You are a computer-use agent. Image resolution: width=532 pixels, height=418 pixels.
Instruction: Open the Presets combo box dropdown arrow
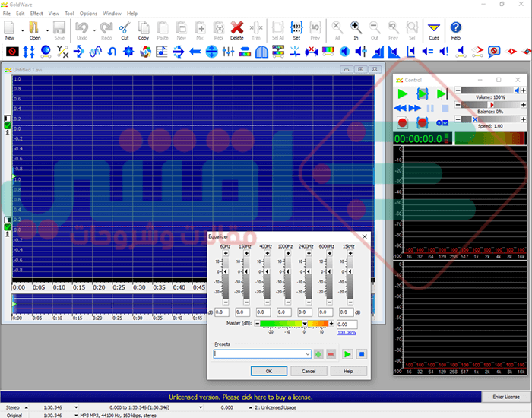coord(307,354)
